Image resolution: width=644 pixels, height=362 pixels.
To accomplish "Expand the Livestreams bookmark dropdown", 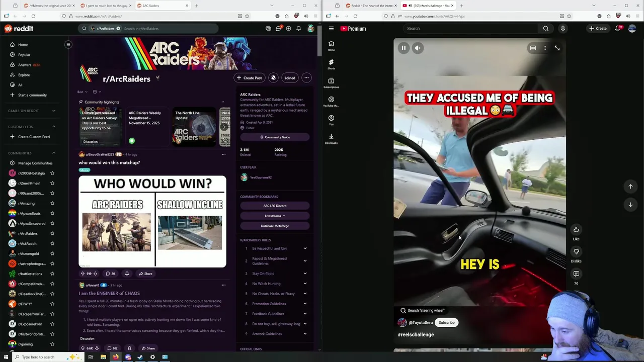I will [275, 216].
